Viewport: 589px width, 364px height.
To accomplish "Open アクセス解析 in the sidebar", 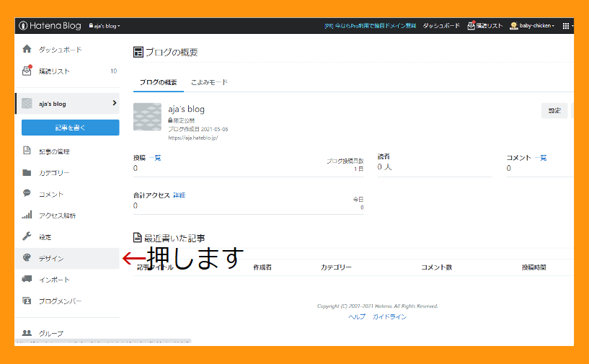I will 57,216.
